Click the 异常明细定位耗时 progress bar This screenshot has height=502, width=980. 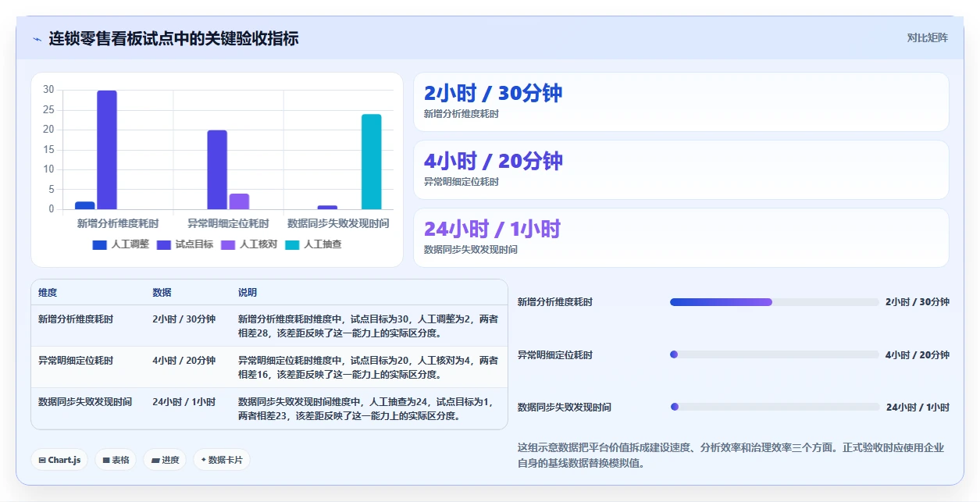pyautogui.click(x=775, y=354)
